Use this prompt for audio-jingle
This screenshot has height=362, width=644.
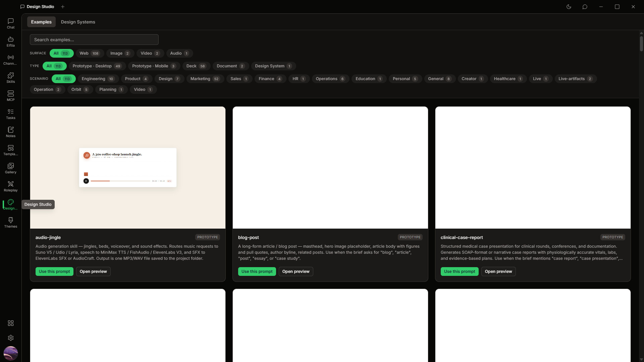coord(54,271)
